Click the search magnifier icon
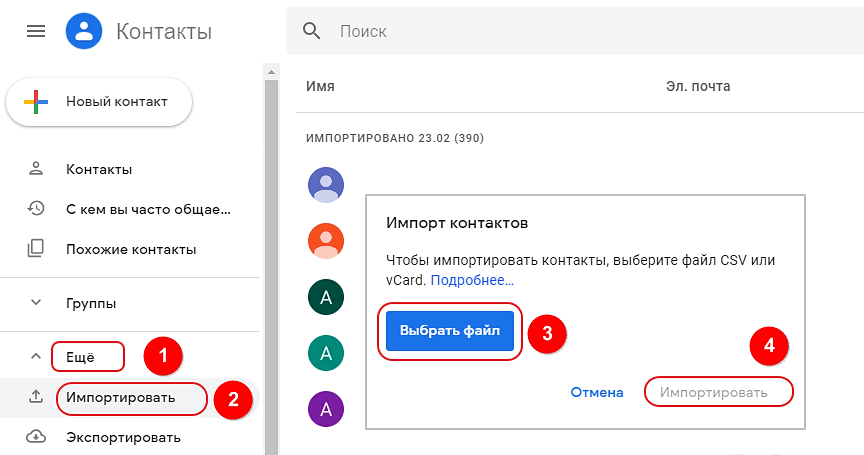 tap(313, 32)
